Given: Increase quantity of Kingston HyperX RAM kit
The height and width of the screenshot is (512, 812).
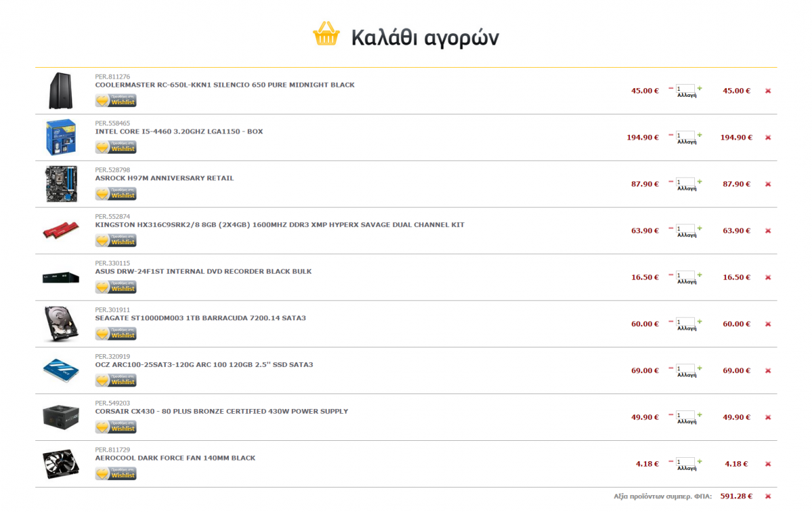Looking at the screenshot, I should pyautogui.click(x=700, y=228).
